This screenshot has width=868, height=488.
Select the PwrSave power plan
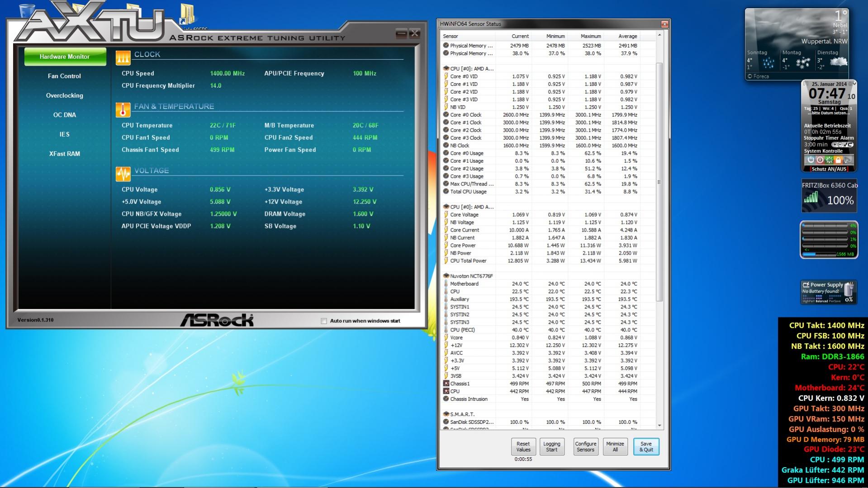point(835,301)
